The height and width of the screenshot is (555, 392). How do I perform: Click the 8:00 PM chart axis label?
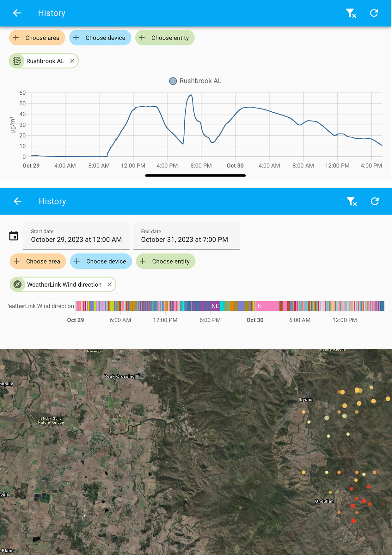pyautogui.click(x=201, y=166)
